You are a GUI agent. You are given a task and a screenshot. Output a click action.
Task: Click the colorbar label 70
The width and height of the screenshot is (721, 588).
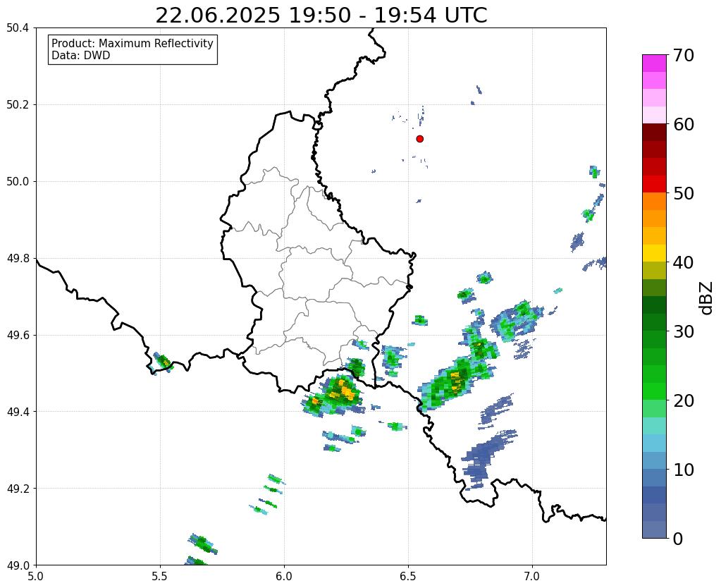684,55
